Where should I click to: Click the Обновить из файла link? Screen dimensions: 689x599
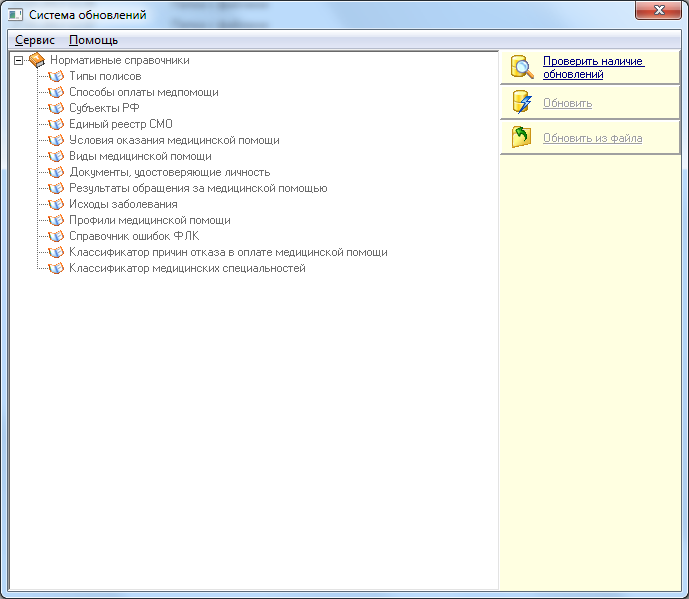coord(592,138)
